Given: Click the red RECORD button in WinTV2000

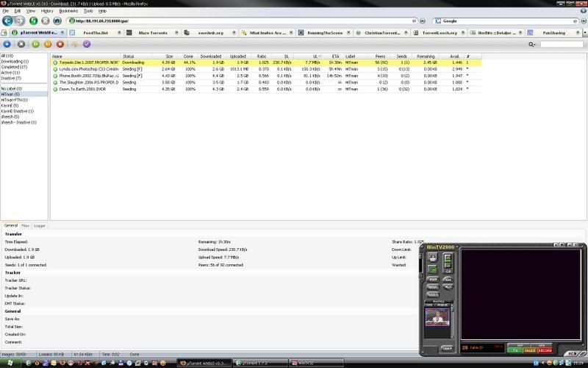Looking at the screenshot, I should point(545,350).
